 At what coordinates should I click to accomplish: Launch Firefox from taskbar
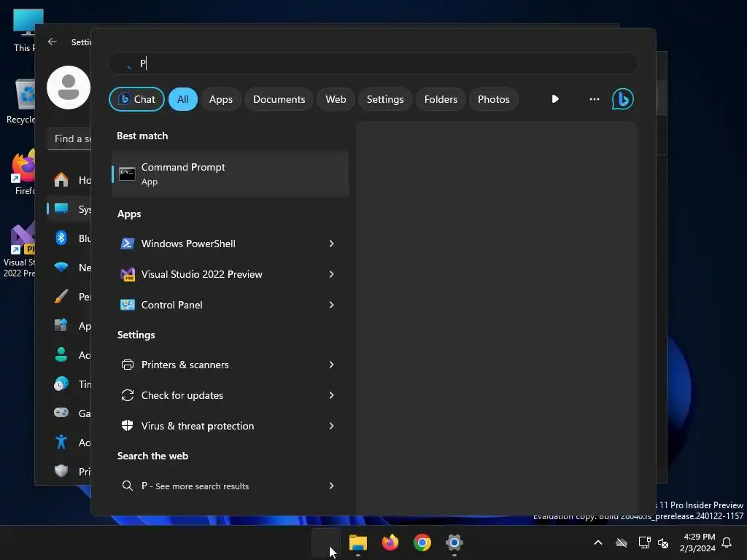pyautogui.click(x=390, y=542)
